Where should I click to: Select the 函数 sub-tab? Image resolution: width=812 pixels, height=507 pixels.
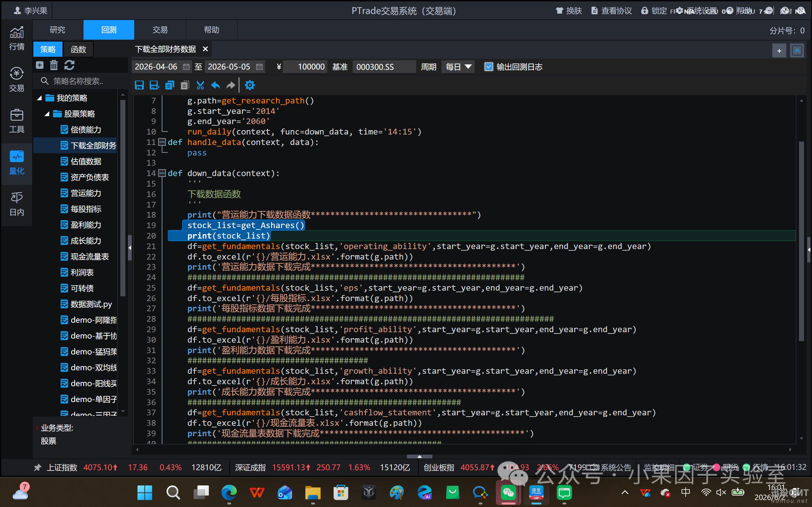[78, 49]
